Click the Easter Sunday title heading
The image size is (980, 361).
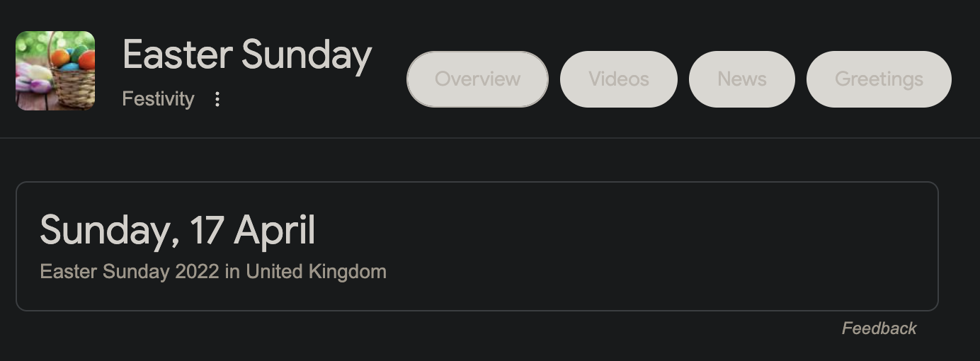pyautogui.click(x=247, y=55)
